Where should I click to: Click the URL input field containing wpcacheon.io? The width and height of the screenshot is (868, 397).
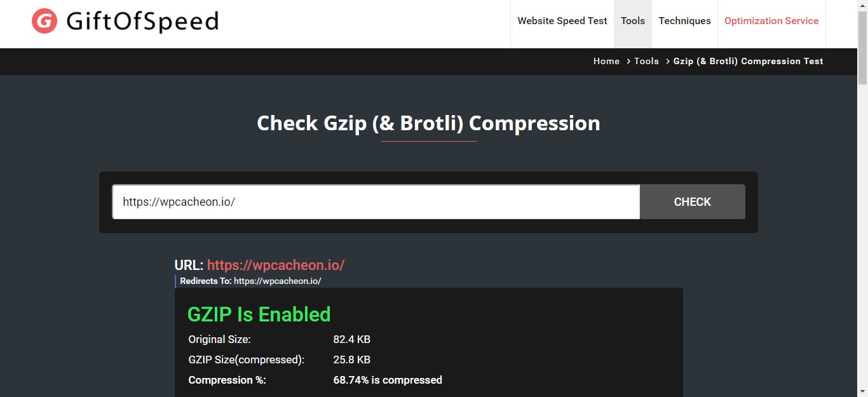(376, 202)
